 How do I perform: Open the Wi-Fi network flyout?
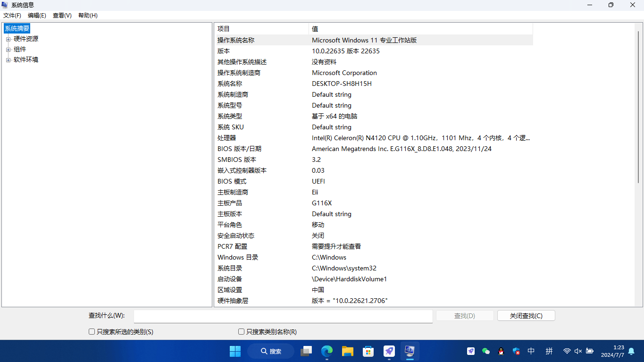567,351
